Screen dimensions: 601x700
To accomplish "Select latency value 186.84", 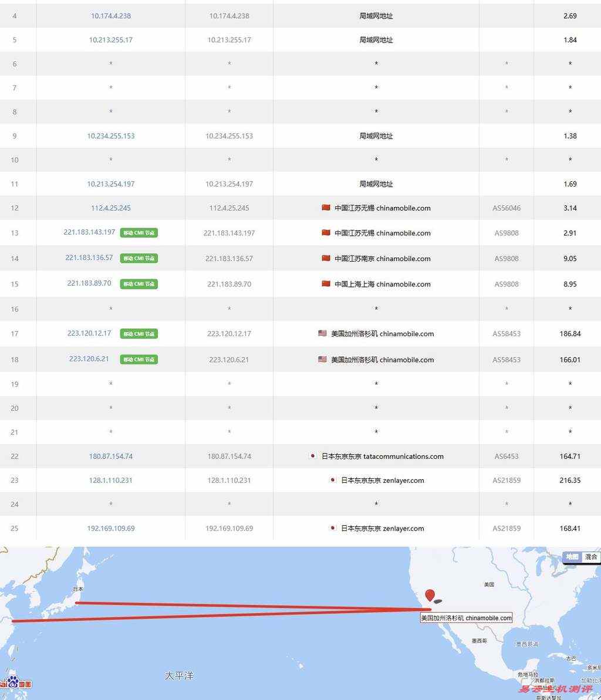I will [570, 333].
